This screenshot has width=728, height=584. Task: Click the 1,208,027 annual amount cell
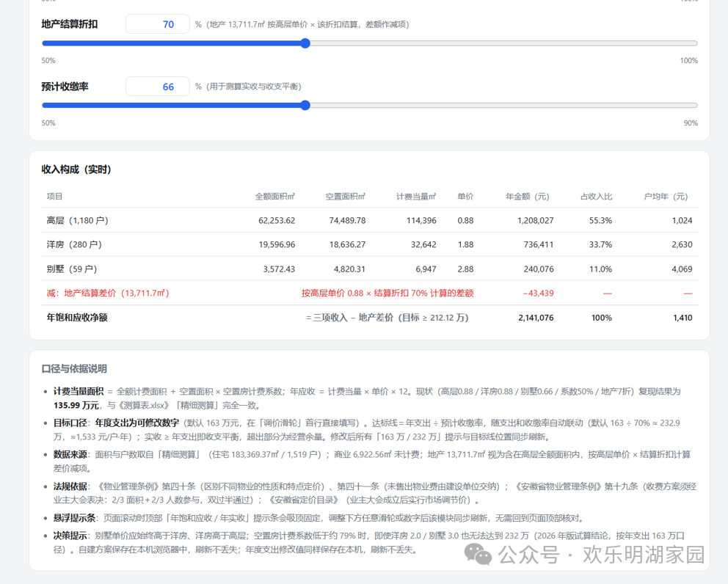coord(535,221)
